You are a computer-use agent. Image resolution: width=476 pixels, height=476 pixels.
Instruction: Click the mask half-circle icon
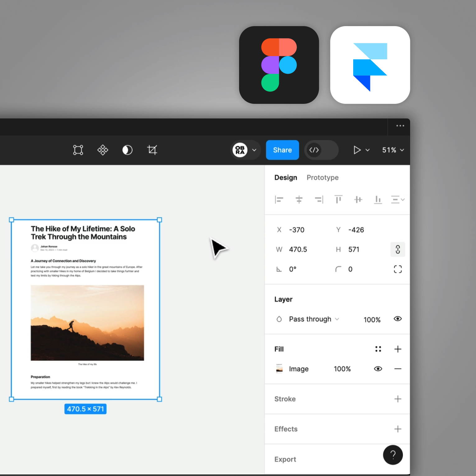[x=127, y=150]
